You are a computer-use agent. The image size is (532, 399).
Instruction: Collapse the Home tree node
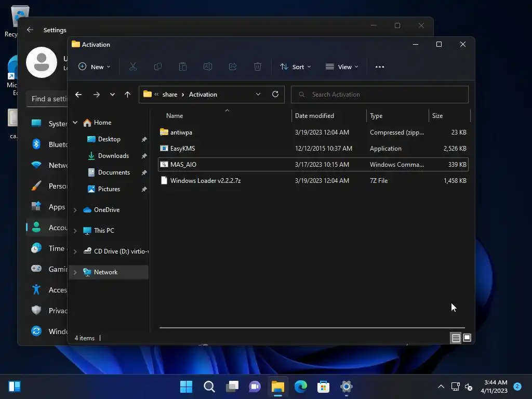point(75,123)
